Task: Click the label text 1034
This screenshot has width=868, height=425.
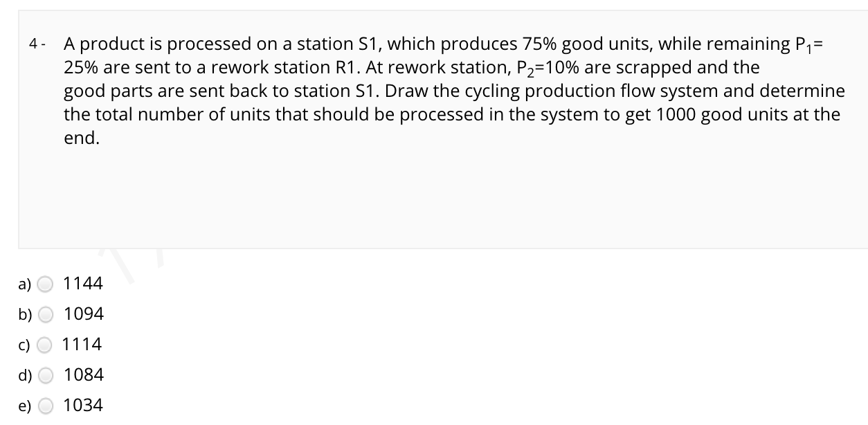Action: [x=83, y=405]
